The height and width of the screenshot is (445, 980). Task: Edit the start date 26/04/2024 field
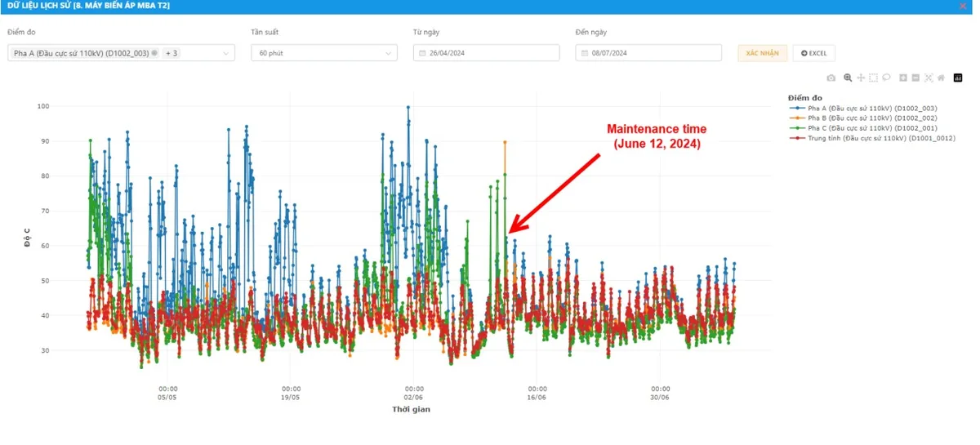[x=487, y=53]
